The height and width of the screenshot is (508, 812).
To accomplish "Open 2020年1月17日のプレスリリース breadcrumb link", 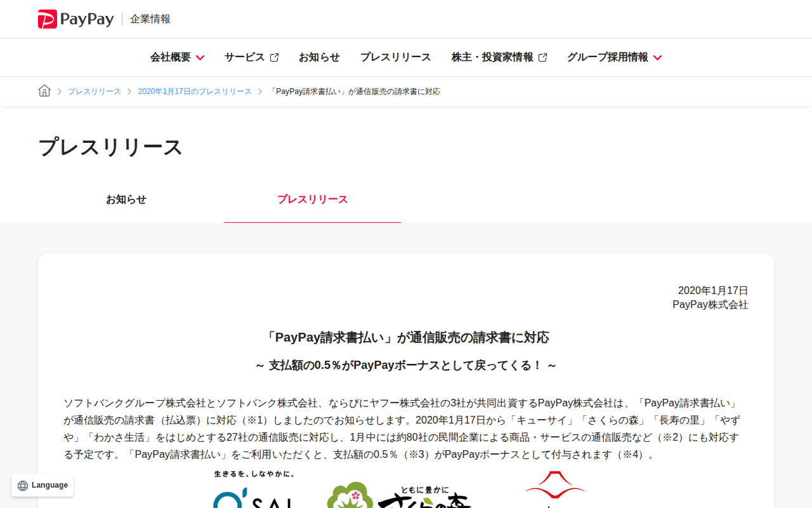I will [195, 91].
